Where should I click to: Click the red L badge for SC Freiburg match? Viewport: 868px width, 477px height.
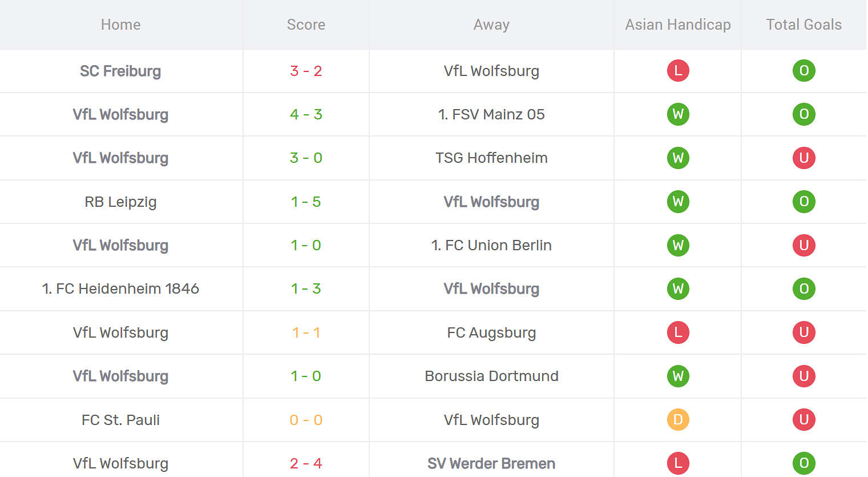click(x=678, y=71)
